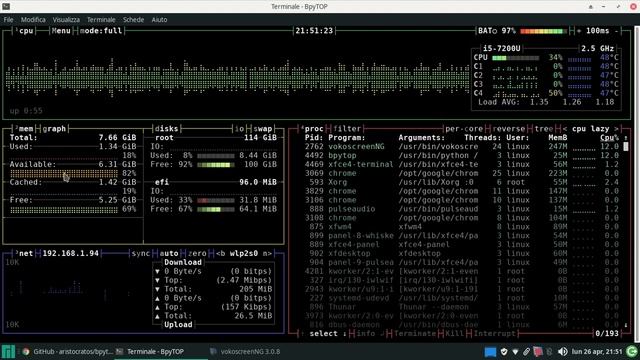Click the taskbar clock lun 26 apr
Viewport: 640px width, 360px height.
pyautogui.click(x=597, y=351)
